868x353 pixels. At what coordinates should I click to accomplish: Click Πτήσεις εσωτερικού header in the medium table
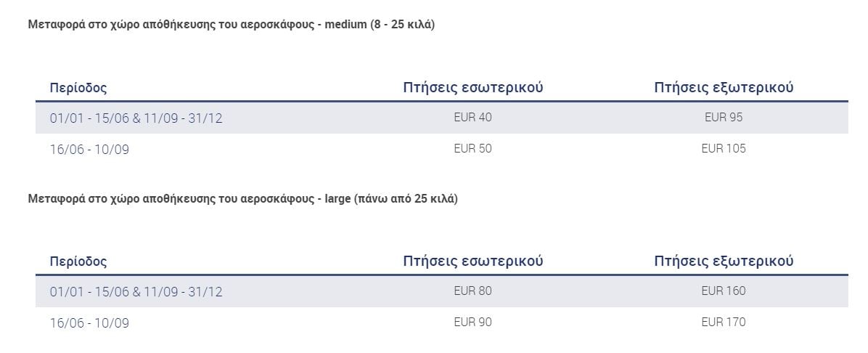pos(473,88)
